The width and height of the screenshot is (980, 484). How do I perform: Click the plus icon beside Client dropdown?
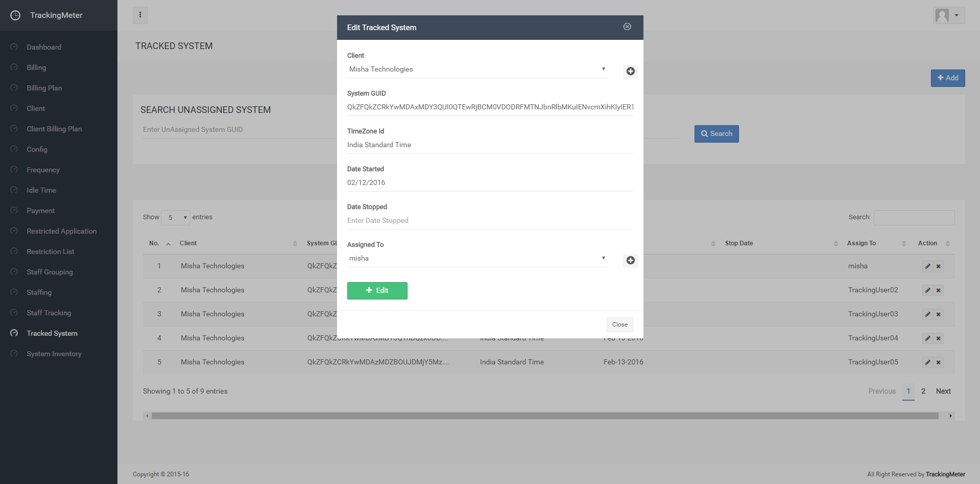(x=630, y=72)
